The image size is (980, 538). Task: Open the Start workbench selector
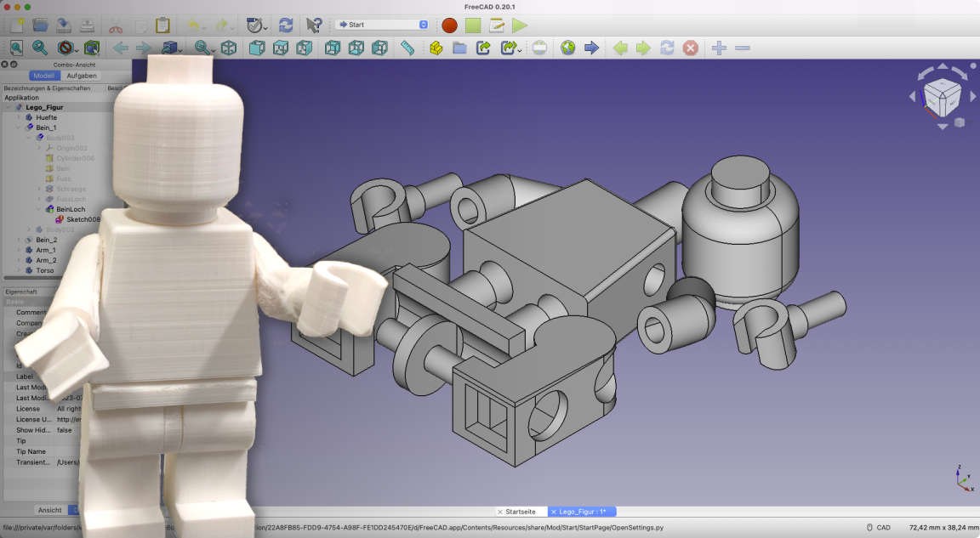tap(383, 25)
